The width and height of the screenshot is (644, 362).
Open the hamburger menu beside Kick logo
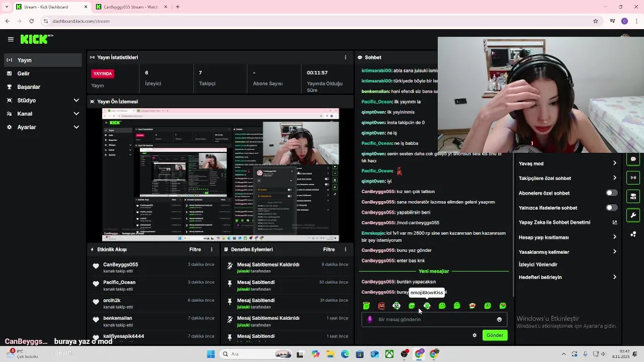pos(11,39)
